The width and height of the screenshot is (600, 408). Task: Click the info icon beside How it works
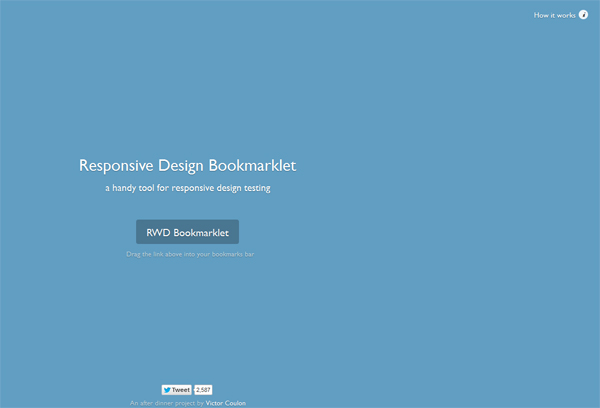point(583,15)
